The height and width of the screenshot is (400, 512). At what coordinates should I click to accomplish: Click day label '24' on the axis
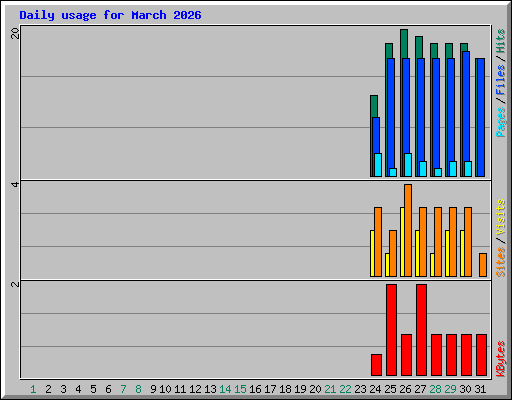(375, 389)
